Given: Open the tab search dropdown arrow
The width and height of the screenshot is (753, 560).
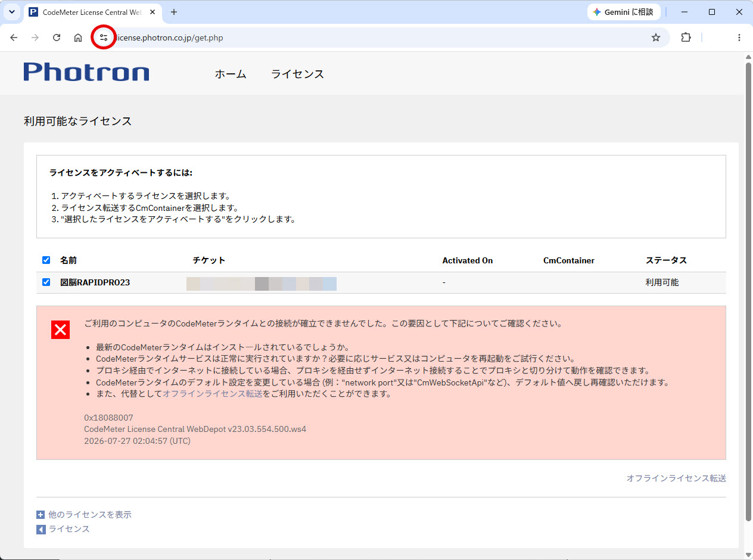Looking at the screenshot, I should click(x=11, y=12).
